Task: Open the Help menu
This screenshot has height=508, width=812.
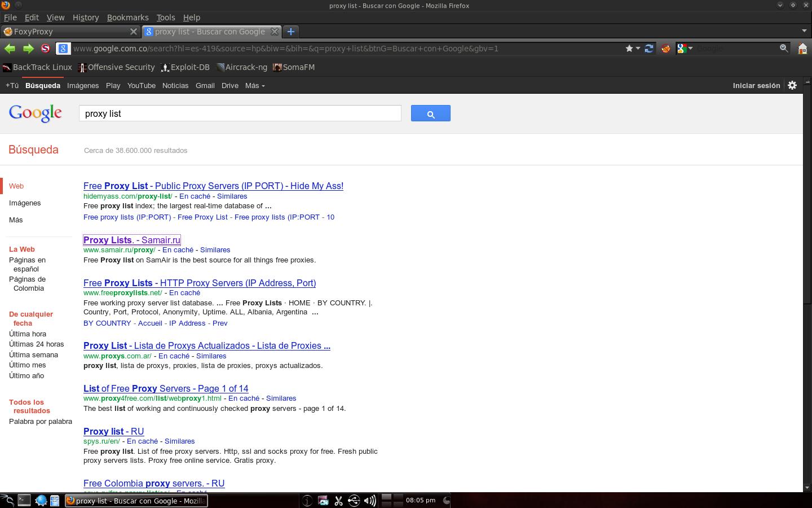Action: [192, 17]
